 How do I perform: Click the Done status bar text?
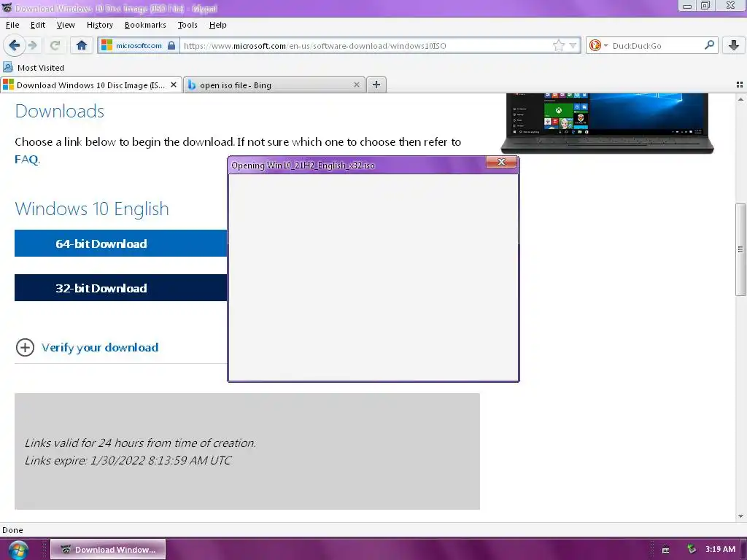(x=12, y=530)
